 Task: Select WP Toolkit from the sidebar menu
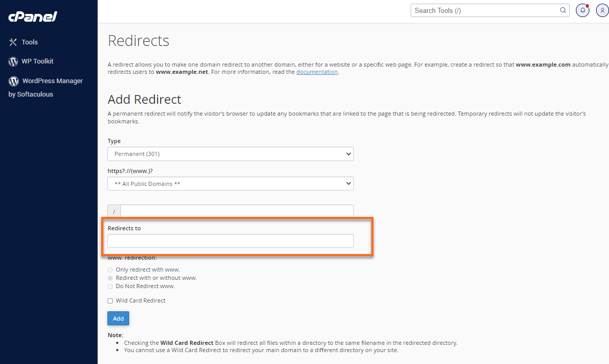[x=37, y=61]
